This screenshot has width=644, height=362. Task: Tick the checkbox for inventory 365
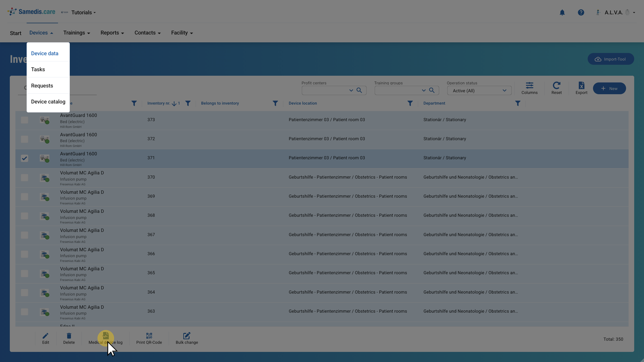(x=24, y=273)
